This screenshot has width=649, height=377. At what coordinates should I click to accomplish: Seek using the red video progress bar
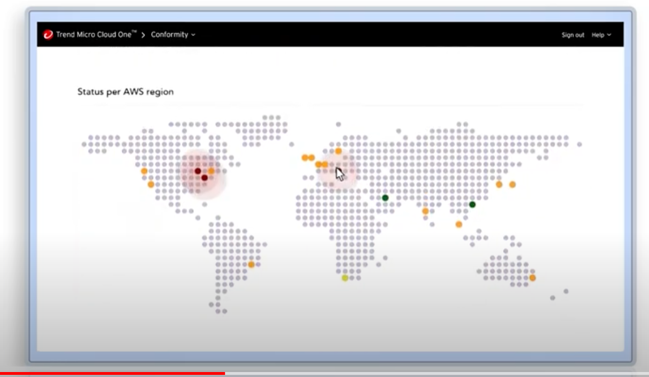coord(113,373)
